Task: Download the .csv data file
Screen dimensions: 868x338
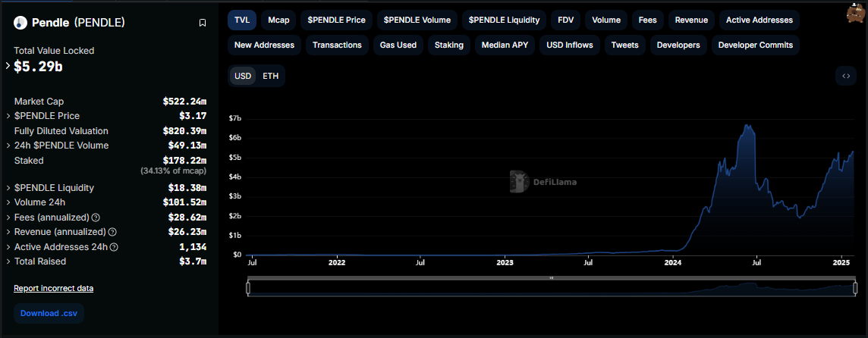Action: [x=49, y=313]
